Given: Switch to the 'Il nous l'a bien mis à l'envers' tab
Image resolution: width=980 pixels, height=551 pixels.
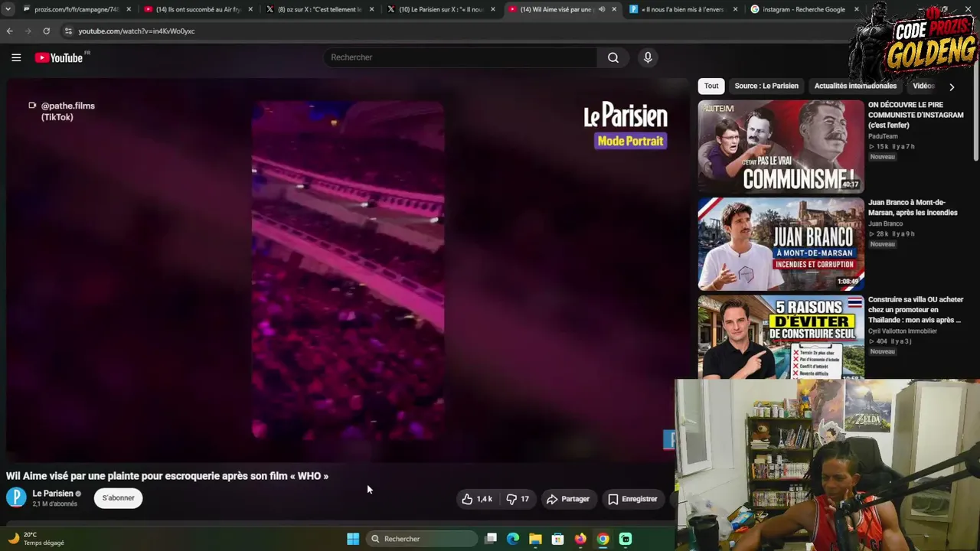Looking at the screenshot, I should [684, 9].
